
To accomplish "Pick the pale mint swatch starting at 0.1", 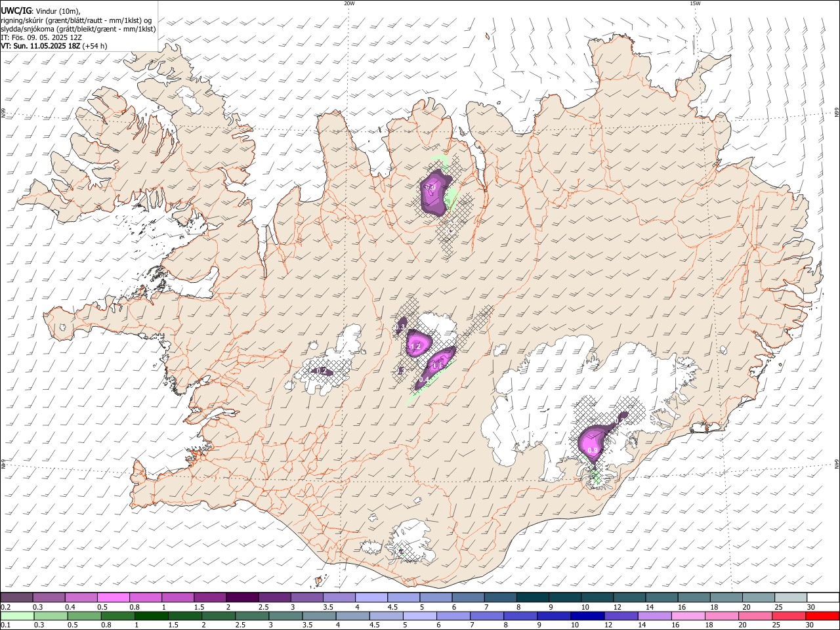I will click(x=18, y=616).
